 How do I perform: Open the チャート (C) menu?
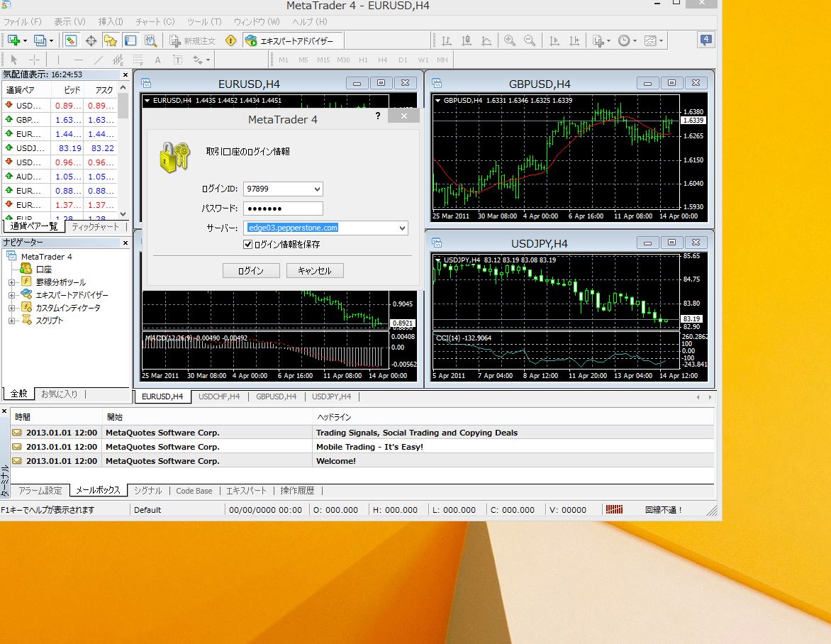coord(155,22)
